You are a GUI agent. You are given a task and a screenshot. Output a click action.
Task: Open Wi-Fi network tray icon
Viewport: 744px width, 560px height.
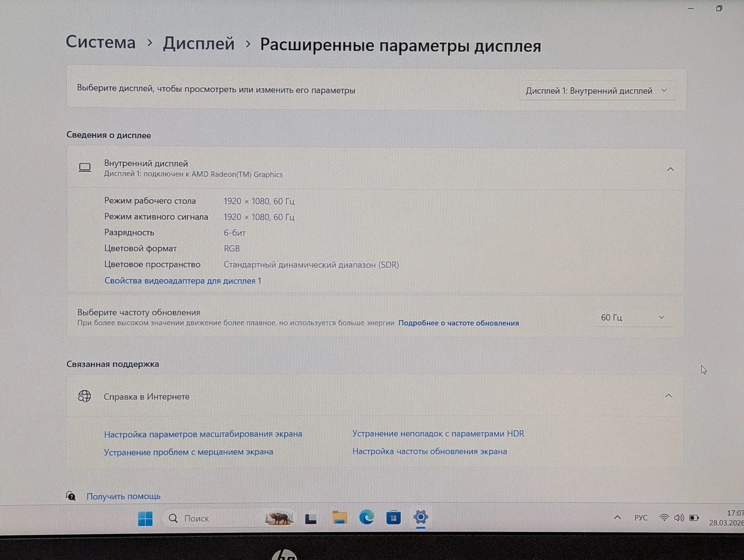(664, 518)
